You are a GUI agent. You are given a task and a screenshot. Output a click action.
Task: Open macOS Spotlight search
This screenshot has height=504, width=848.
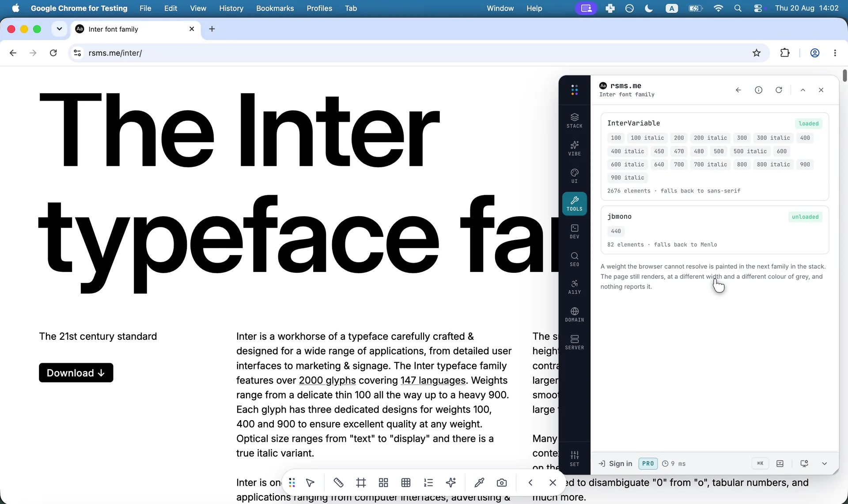pyautogui.click(x=738, y=8)
